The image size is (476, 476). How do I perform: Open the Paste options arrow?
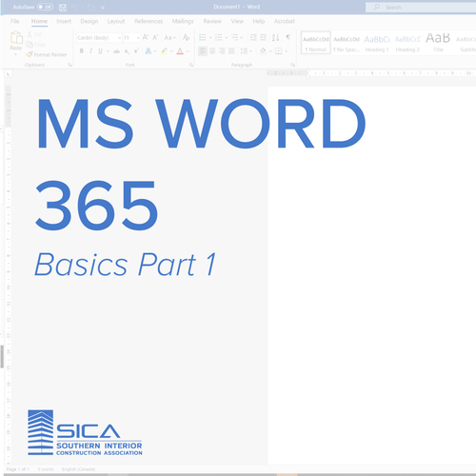(15, 54)
